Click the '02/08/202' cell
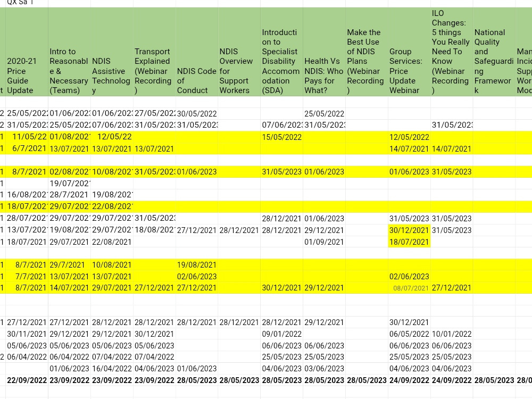Image resolution: width=532 pixels, height=399 pixels. click(69, 172)
